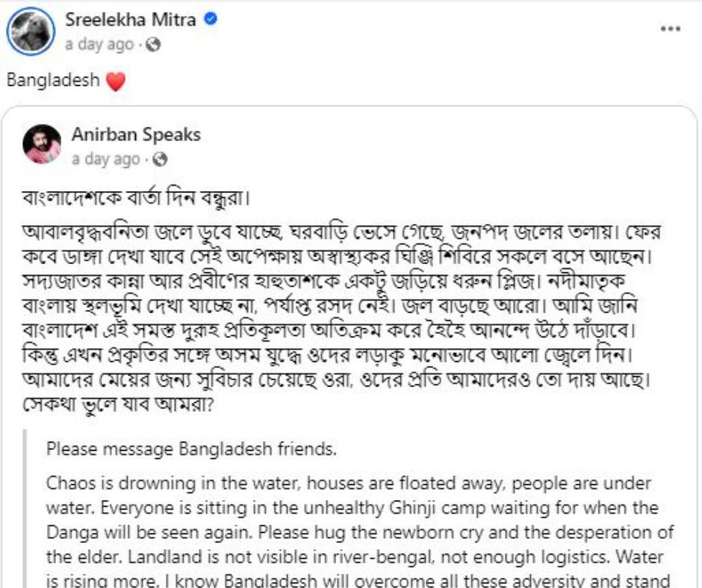Click the red heart emoji after "Bangladesh"

click(114, 81)
